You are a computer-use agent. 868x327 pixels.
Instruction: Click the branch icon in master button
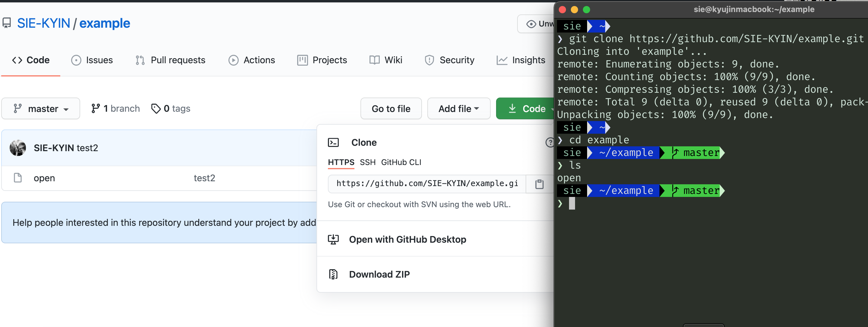coord(17,108)
